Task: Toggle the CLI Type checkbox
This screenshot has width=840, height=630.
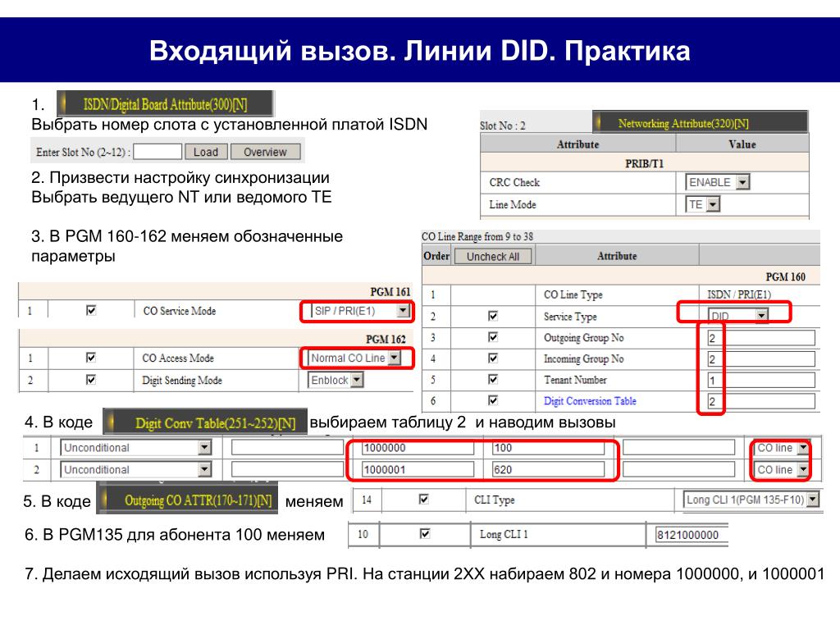Action: point(424,500)
